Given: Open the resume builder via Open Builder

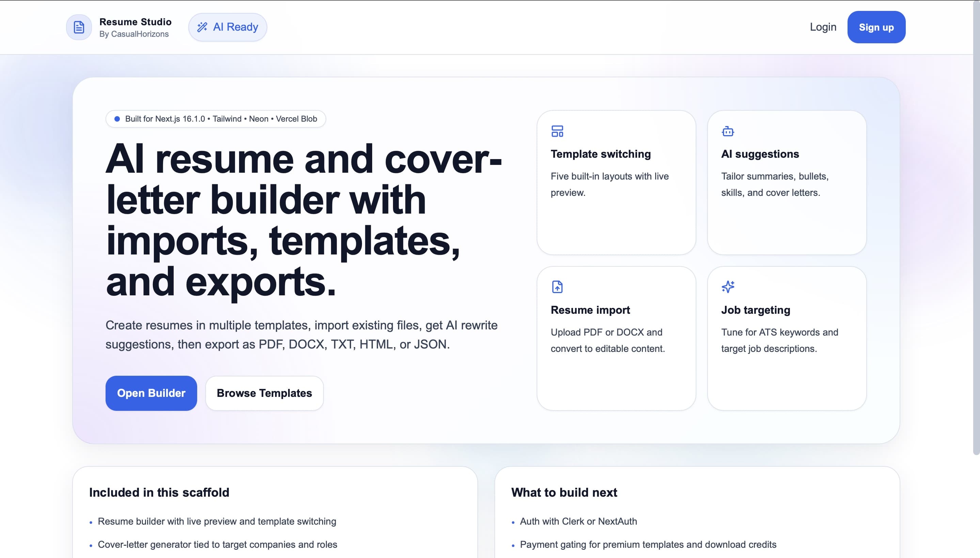Looking at the screenshot, I should 151,393.
